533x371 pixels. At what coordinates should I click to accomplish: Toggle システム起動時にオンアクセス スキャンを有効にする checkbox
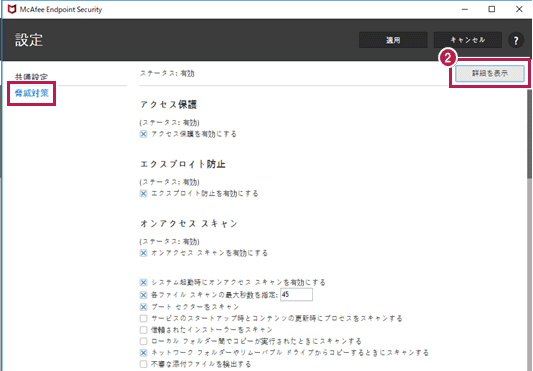tap(143, 283)
